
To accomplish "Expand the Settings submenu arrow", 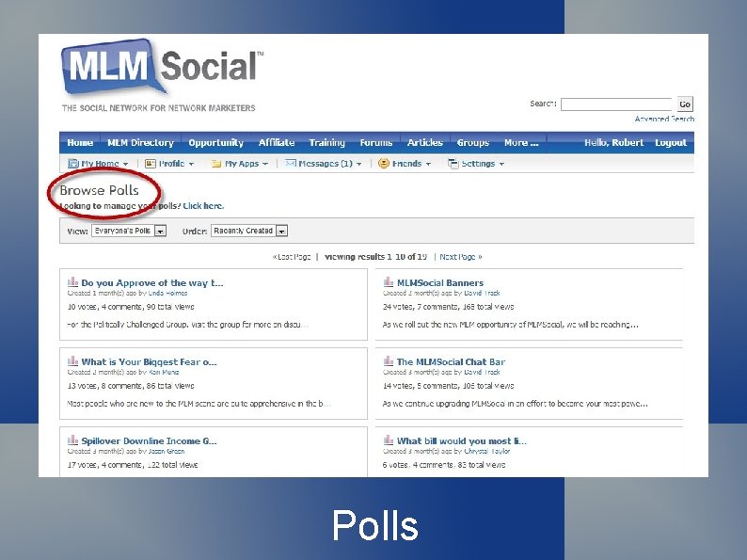I will coord(501,164).
